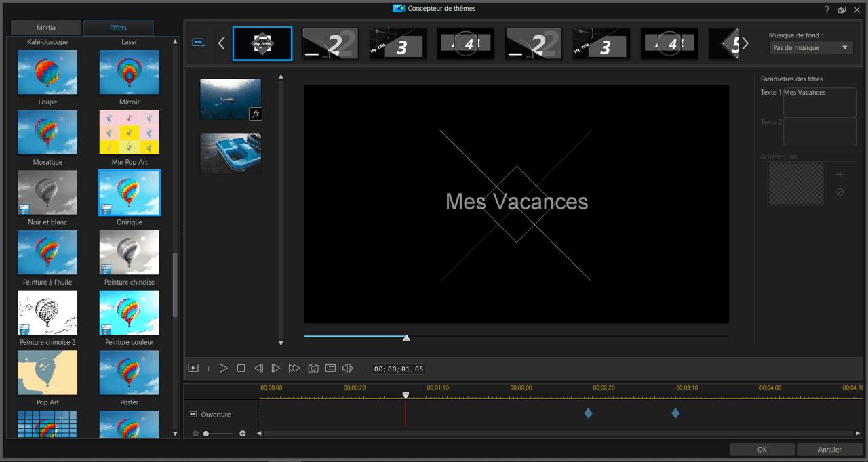Open the Pas de musique dropdown
Viewport: 868px width, 462px height.
point(811,47)
